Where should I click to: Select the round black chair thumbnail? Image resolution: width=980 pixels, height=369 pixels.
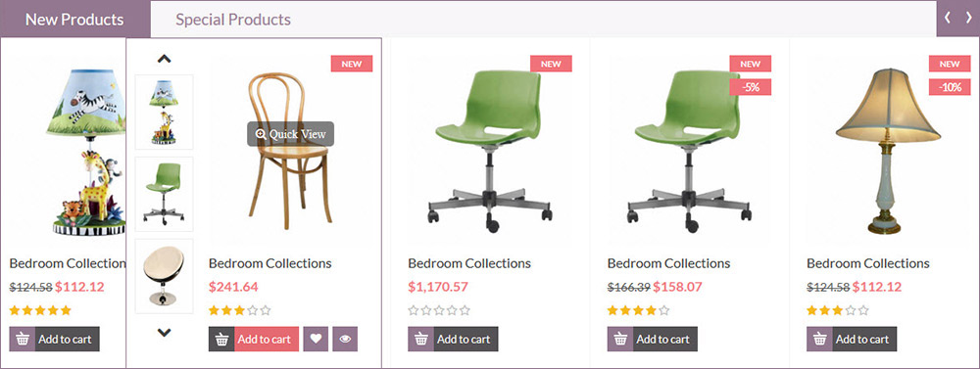click(x=164, y=276)
